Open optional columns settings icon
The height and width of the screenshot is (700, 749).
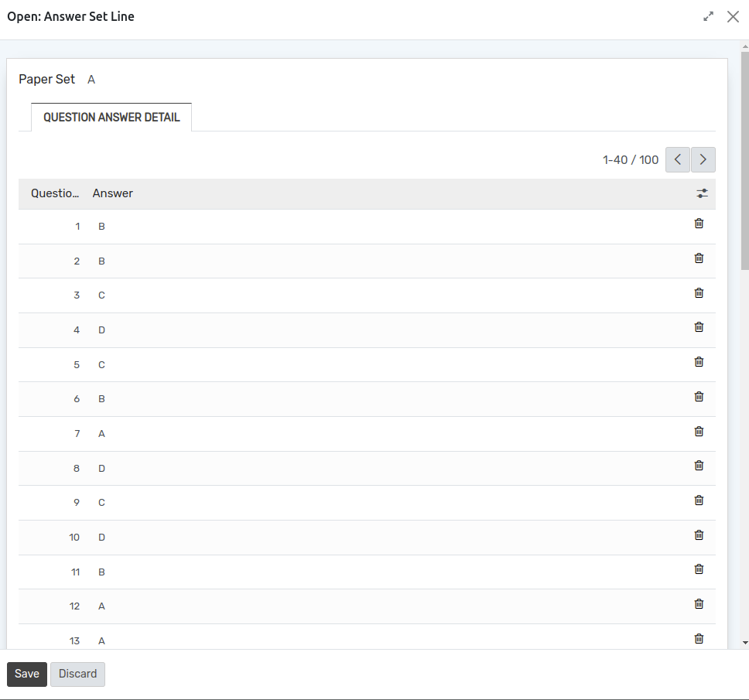(702, 193)
